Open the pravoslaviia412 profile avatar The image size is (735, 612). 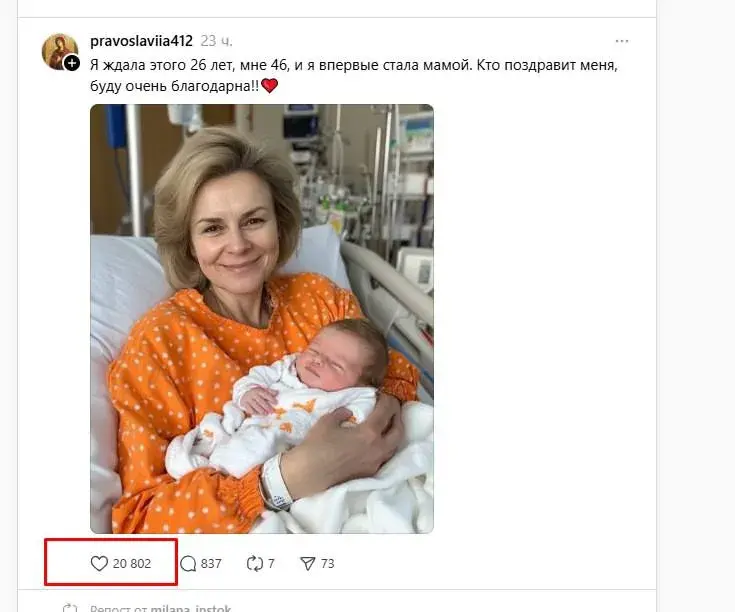(58, 51)
